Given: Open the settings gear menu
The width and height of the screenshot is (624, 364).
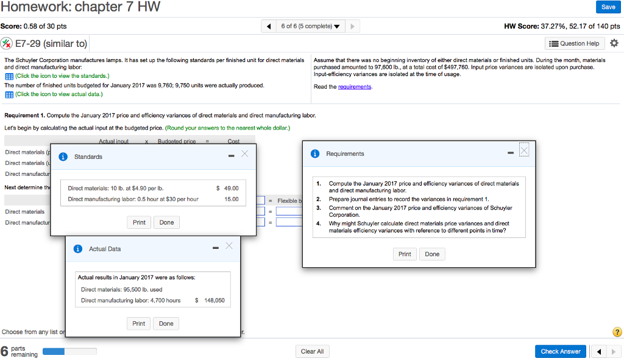Looking at the screenshot, I should pos(614,43).
